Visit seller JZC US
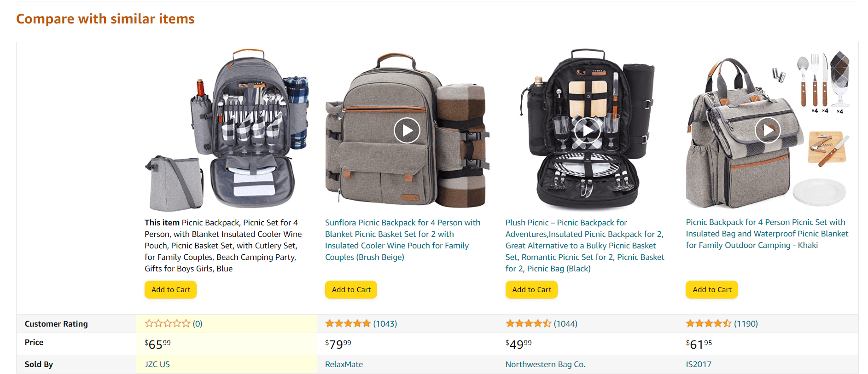 (x=157, y=364)
